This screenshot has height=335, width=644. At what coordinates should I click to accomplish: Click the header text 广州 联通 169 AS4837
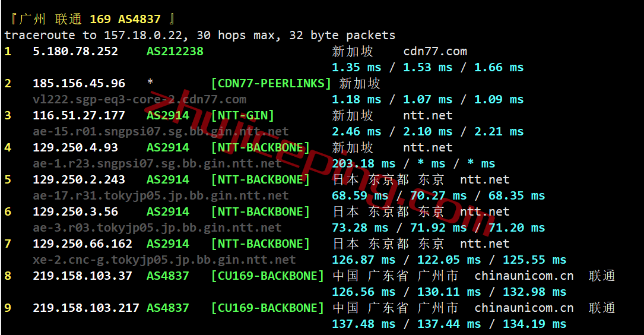point(90,19)
